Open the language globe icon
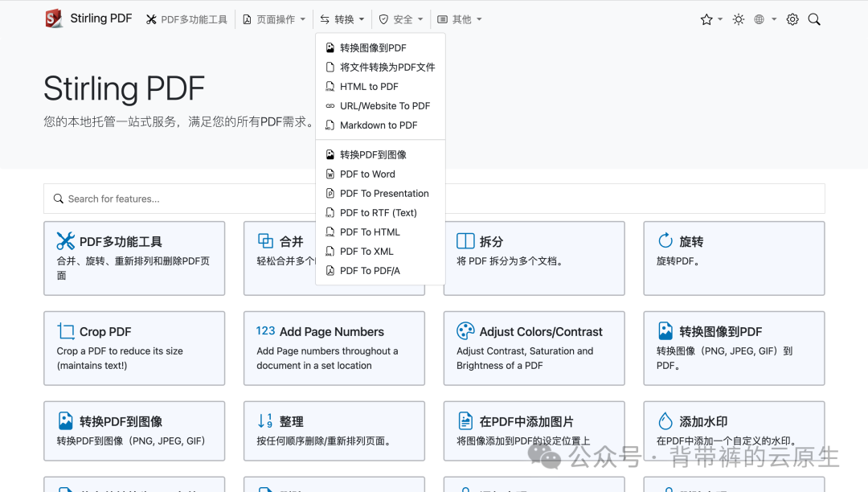Viewport: 868px width, 492px height. pos(759,19)
